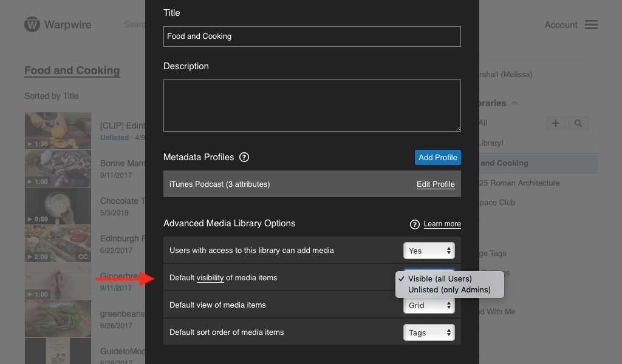Click the Description text area

pos(312,106)
